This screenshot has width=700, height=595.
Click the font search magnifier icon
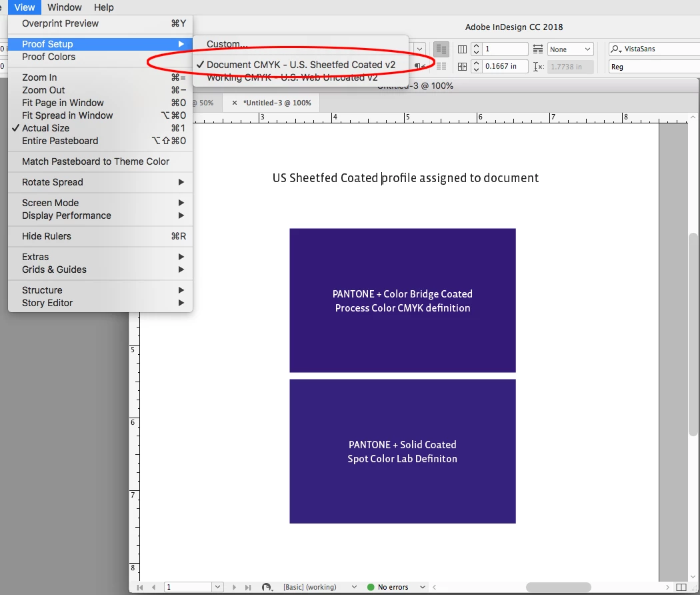click(x=616, y=49)
